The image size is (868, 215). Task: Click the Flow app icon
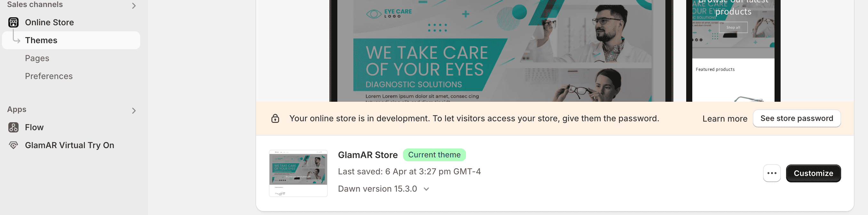click(13, 127)
